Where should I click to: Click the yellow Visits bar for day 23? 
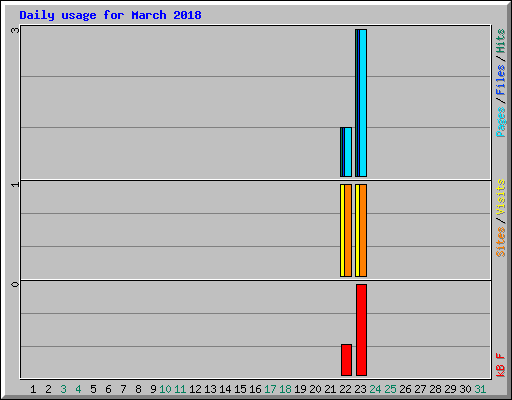(357, 230)
